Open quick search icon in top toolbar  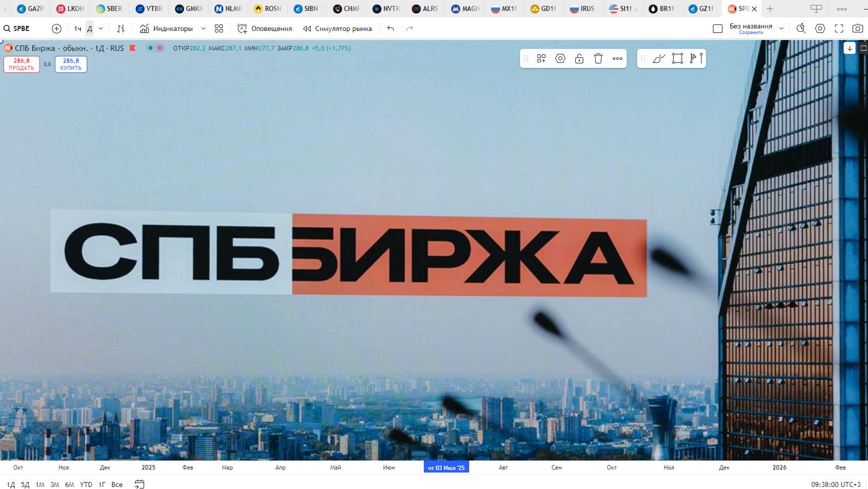(801, 28)
